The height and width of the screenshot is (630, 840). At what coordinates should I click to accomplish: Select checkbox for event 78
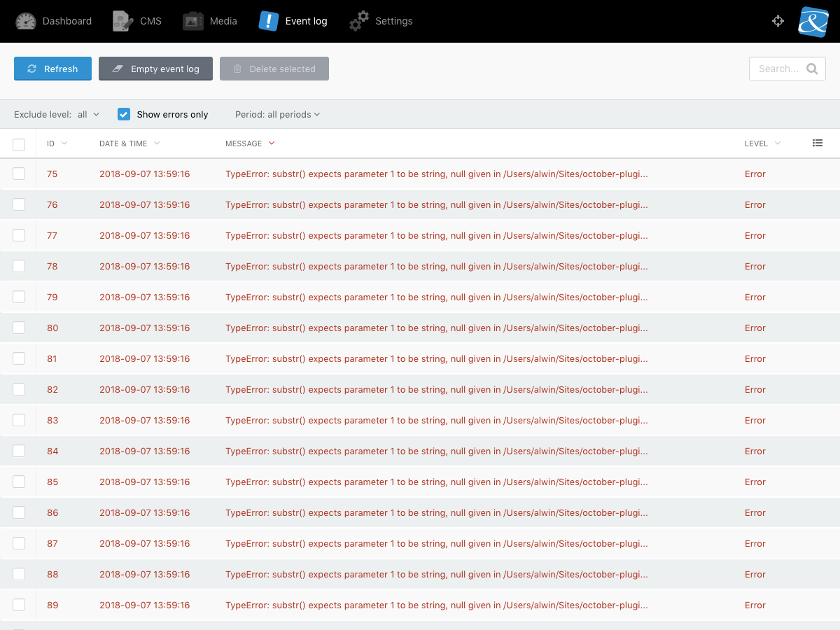pyautogui.click(x=19, y=266)
